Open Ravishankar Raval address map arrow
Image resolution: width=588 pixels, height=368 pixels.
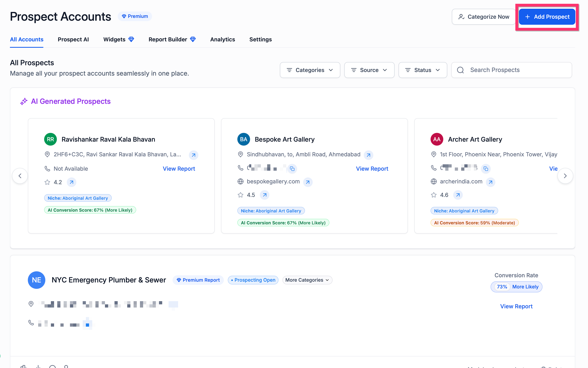point(193,155)
